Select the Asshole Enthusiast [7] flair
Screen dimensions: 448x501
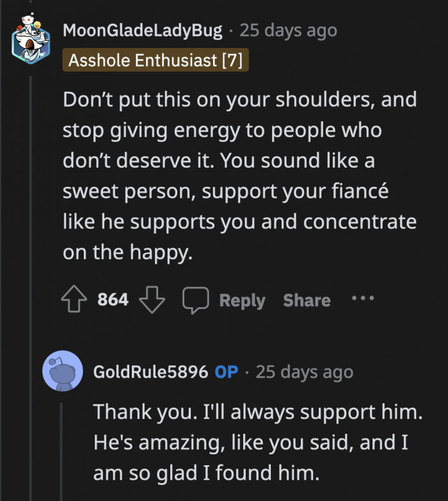pos(156,61)
